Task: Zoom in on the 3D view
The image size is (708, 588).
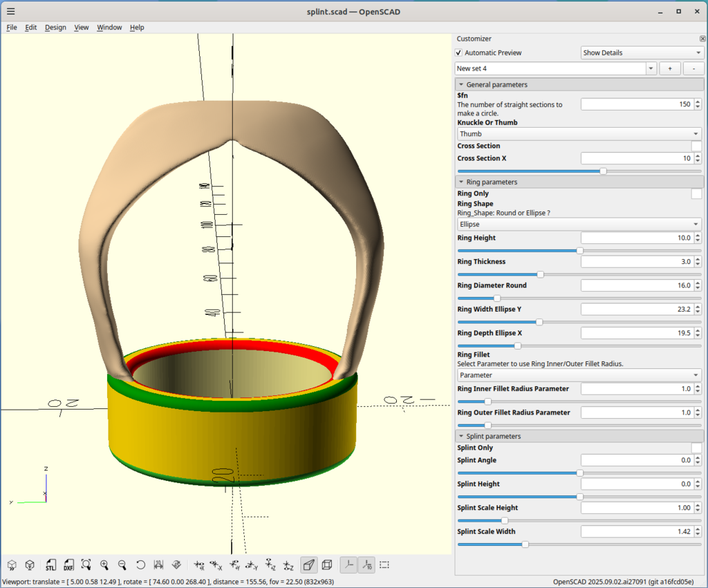Action: click(104, 565)
